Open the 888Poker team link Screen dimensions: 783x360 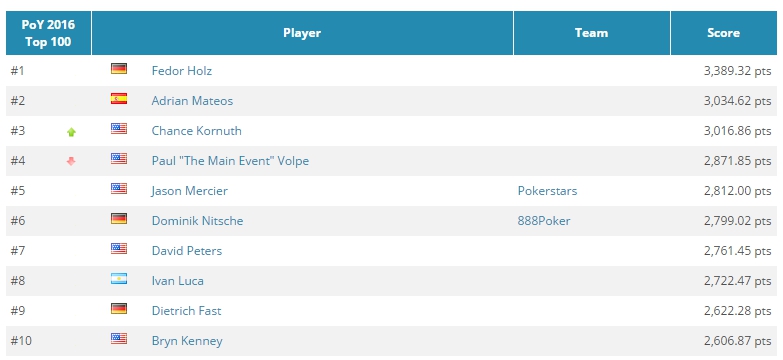(544, 221)
